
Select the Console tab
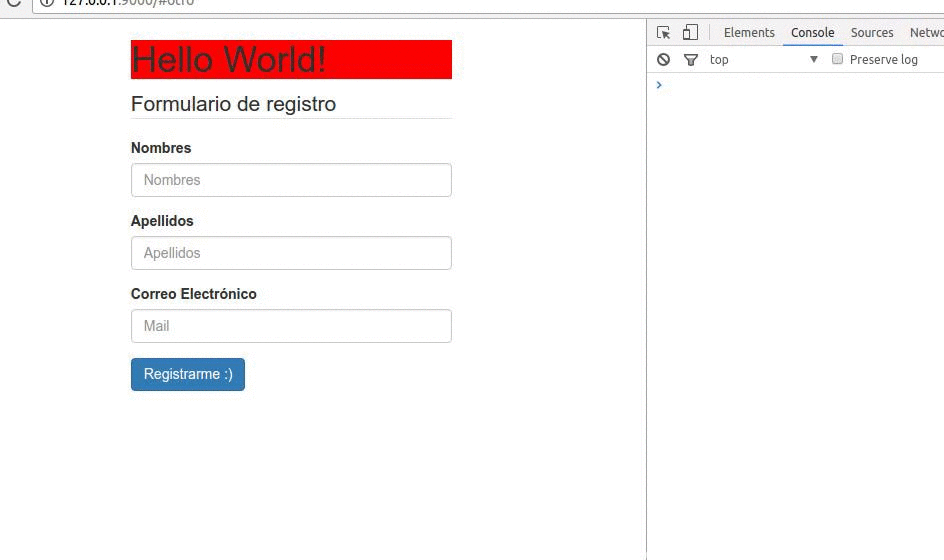(812, 33)
